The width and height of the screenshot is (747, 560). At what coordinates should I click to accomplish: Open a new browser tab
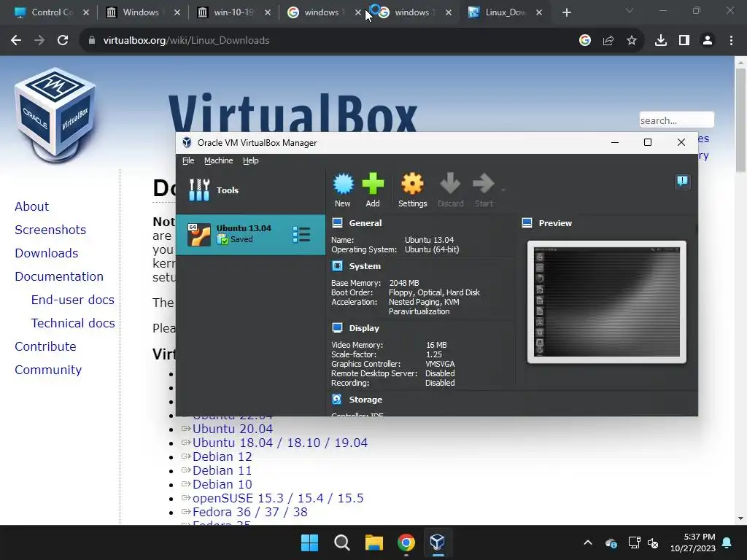tap(566, 12)
